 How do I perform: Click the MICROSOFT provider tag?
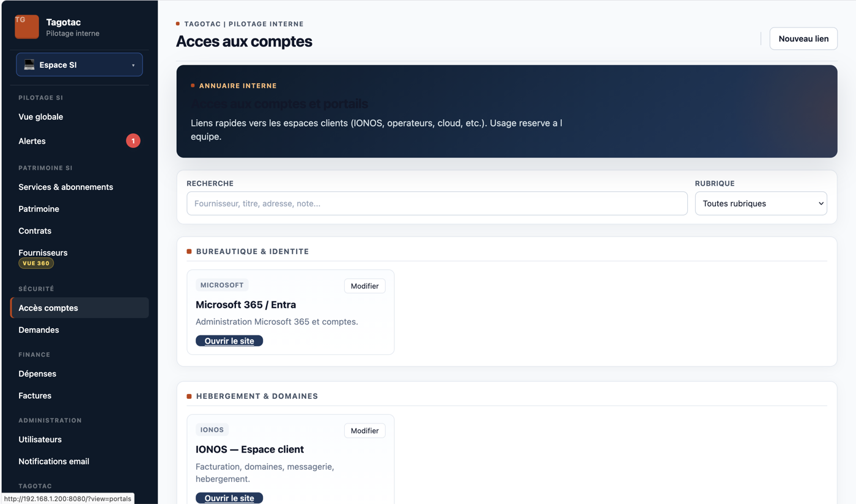pyautogui.click(x=222, y=285)
